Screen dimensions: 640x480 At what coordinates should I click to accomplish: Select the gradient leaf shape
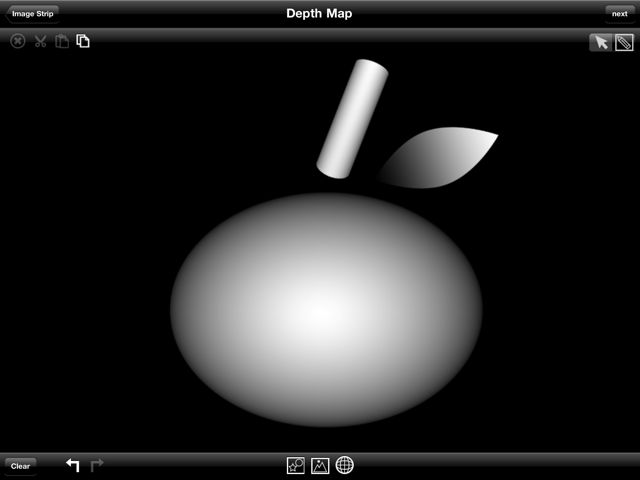(x=439, y=158)
